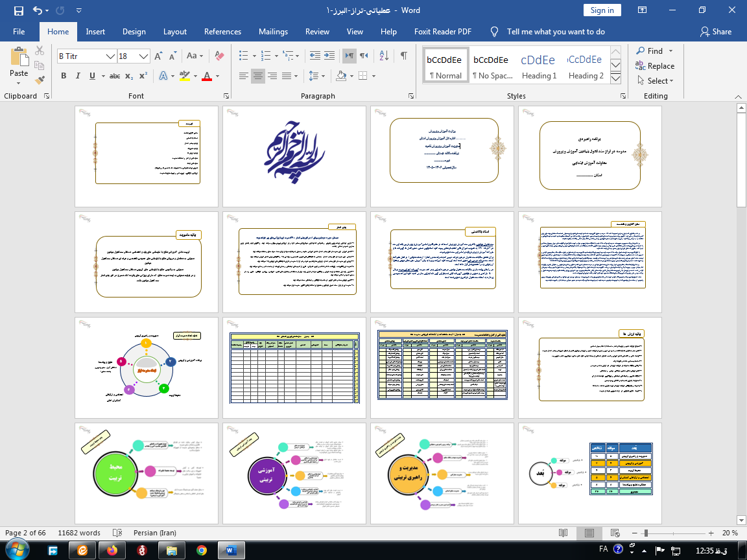Image resolution: width=747 pixels, height=560 pixels.
Task: Switch to Read Mode view icon
Action: coord(563,533)
